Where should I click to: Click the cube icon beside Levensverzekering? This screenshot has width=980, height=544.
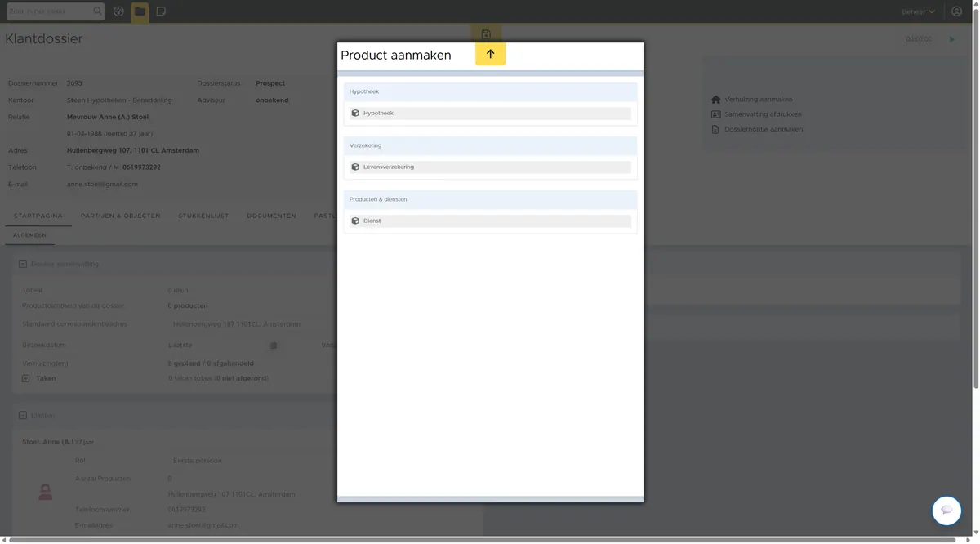pos(355,167)
